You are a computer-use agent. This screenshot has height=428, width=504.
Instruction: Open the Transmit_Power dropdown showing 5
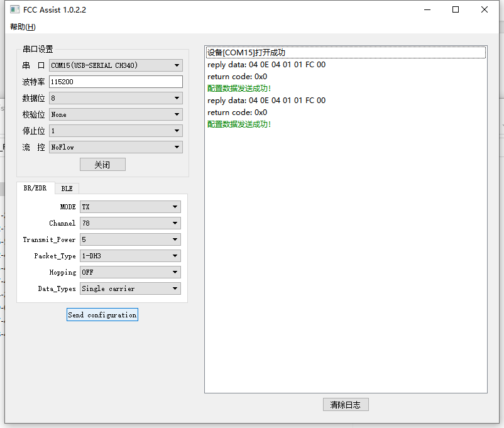pyautogui.click(x=130, y=239)
